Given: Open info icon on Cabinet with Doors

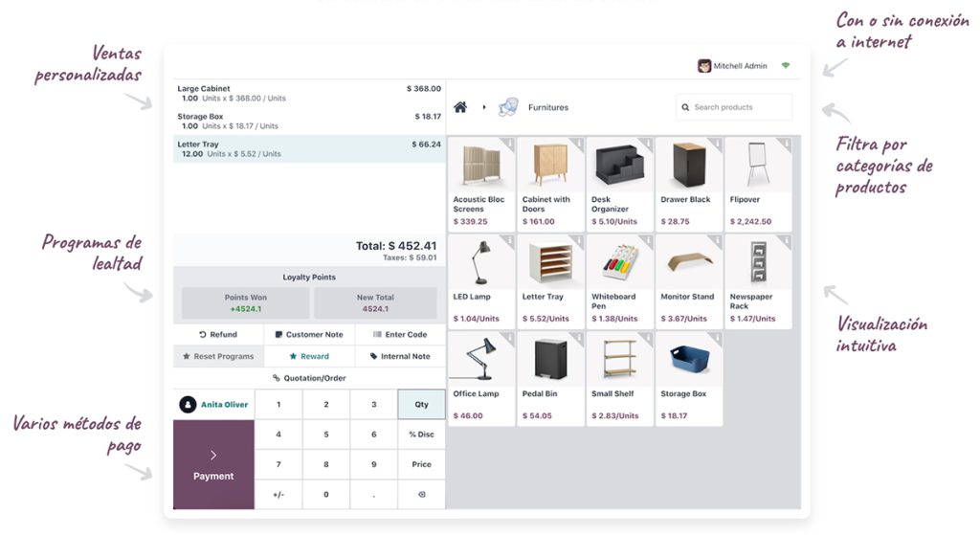Looking at the screenshot, I should pos(579,145).
